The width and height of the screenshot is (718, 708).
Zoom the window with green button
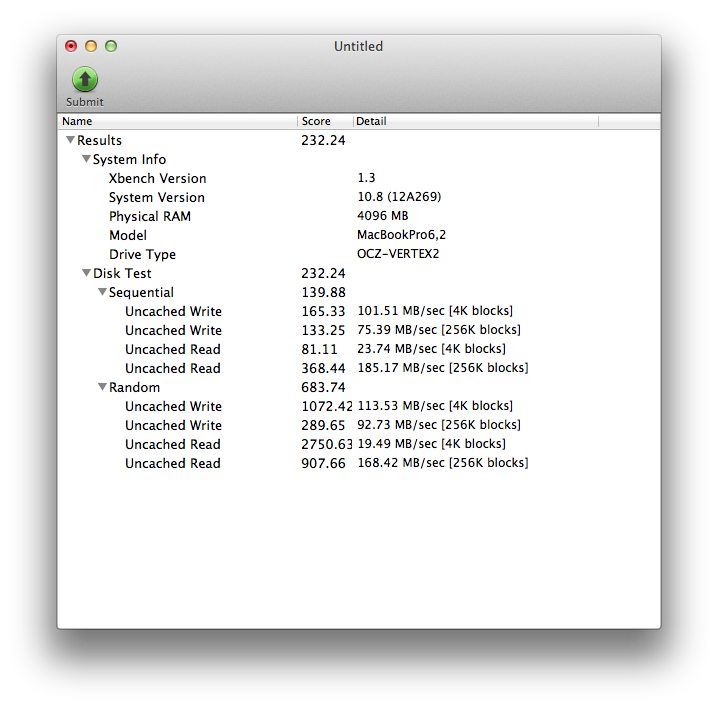point(111,46)
